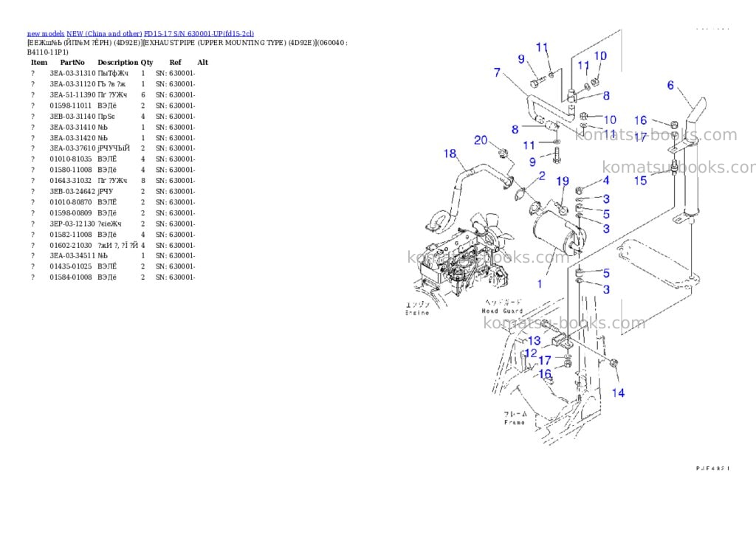Select part number 01582-11008
Image resolution: width=756 pixels, height=535 pixels.
pyautogui.click(x=70, y=235)
